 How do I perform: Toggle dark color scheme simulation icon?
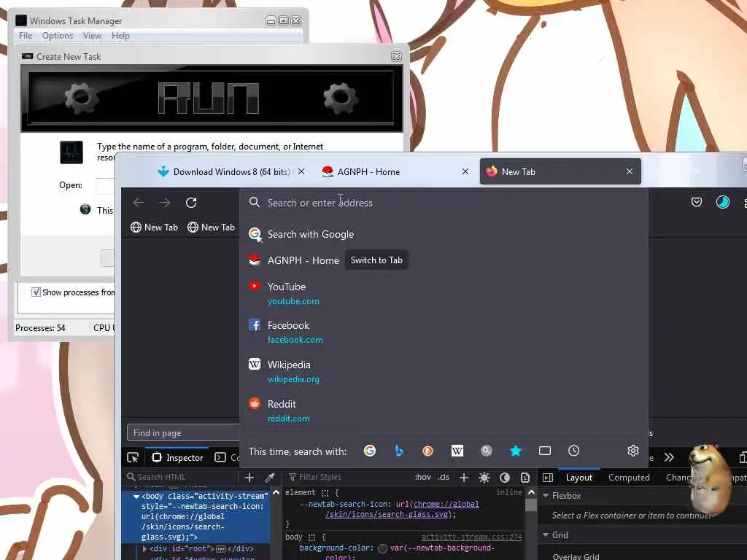[505, 477]
